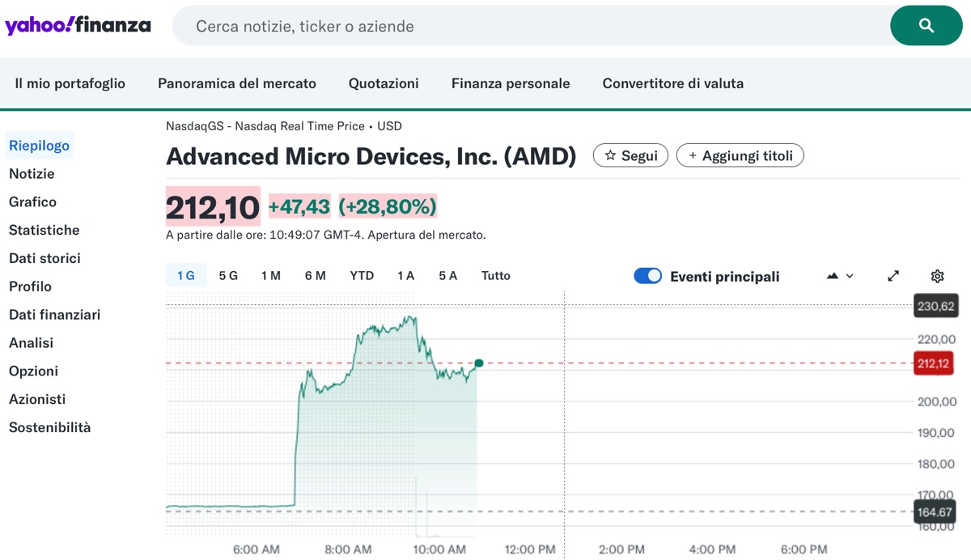Open the Sostenibilità section

click(49, 426)
